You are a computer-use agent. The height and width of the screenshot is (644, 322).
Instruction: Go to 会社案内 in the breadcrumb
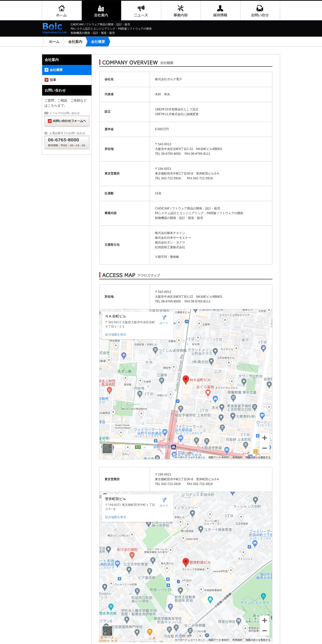point(75,42)
